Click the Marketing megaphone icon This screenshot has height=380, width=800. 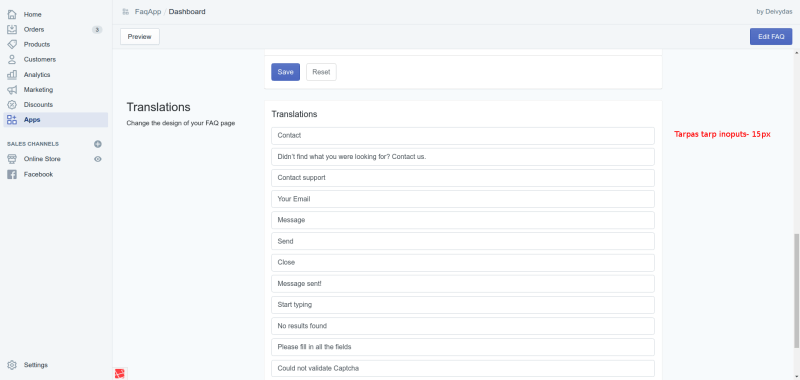(12, 90)
